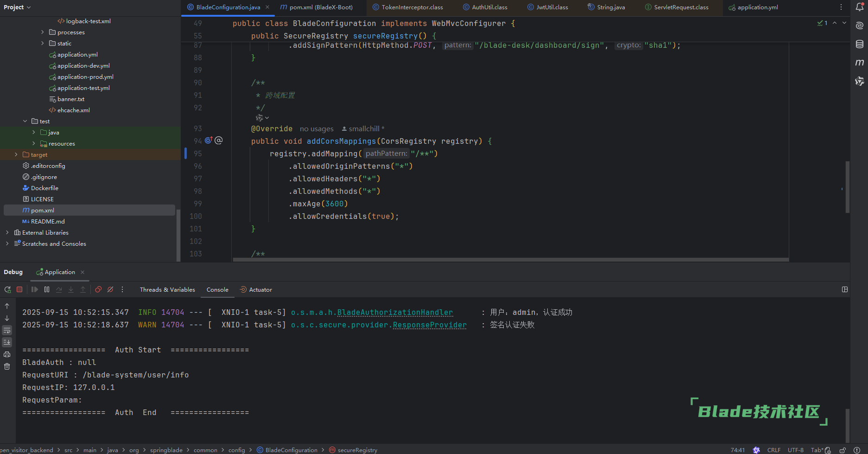Stop the running debug session
Screen dimensions: 868x454
coord(19,289)
